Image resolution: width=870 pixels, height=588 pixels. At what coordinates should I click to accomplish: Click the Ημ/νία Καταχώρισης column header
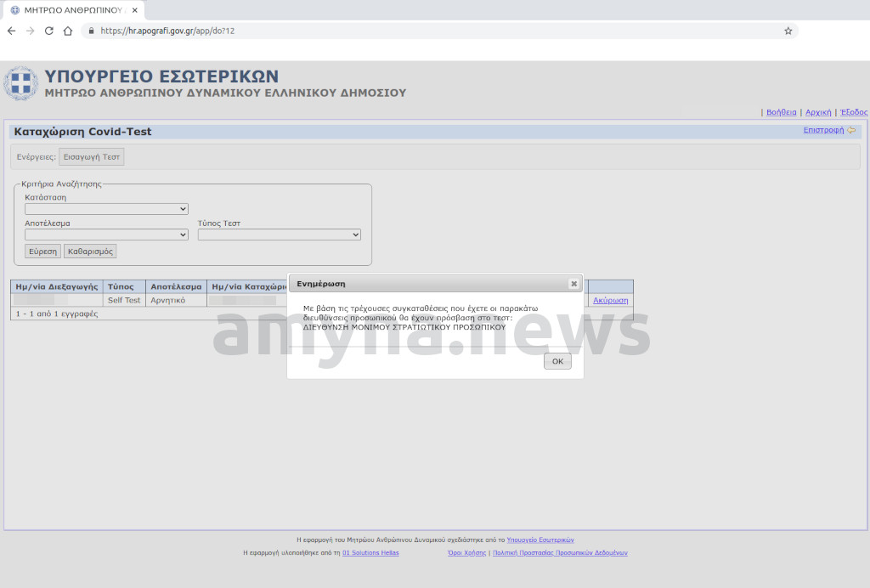click(x=247, y=287)
